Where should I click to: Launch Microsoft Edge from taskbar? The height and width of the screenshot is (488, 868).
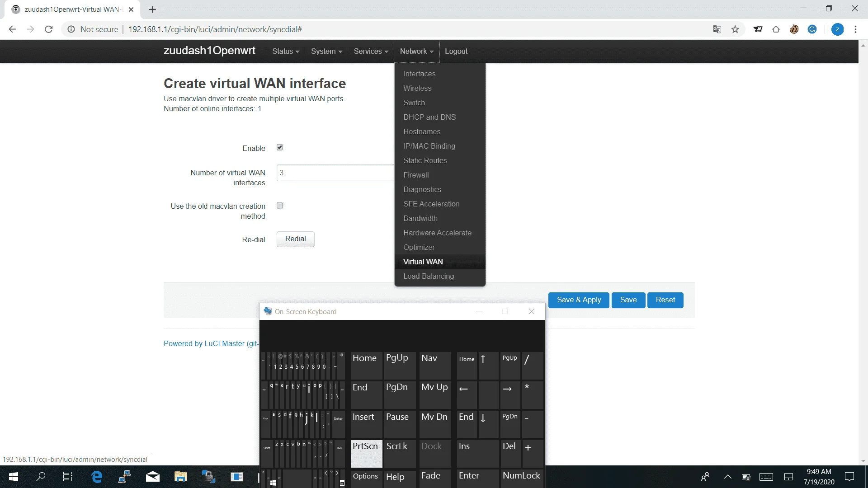(96, 477)
